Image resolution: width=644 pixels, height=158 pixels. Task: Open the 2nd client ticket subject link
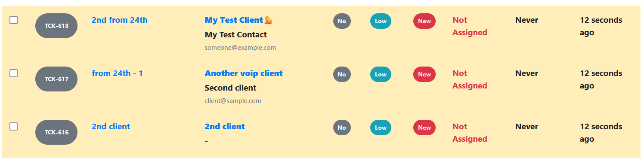point(111,126)
